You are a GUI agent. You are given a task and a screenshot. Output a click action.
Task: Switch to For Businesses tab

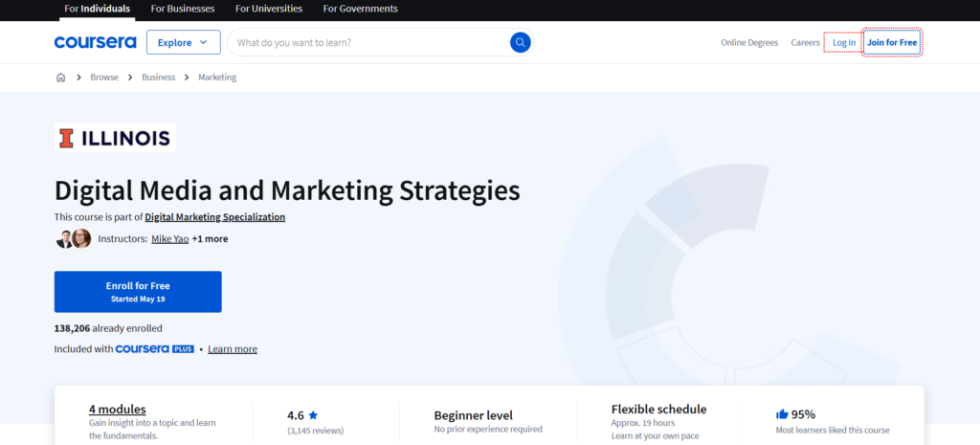tap(183, 9)
